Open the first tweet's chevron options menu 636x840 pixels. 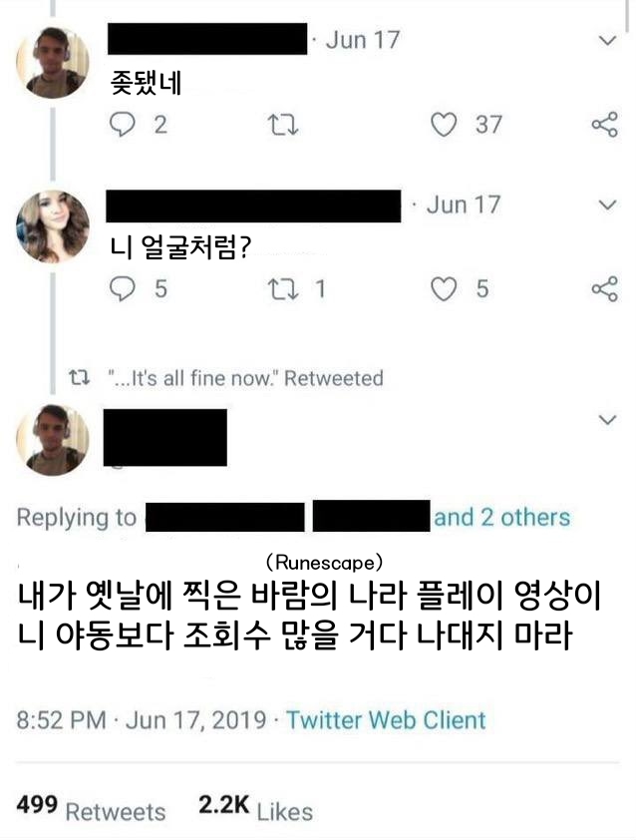(x=605, y=41)
